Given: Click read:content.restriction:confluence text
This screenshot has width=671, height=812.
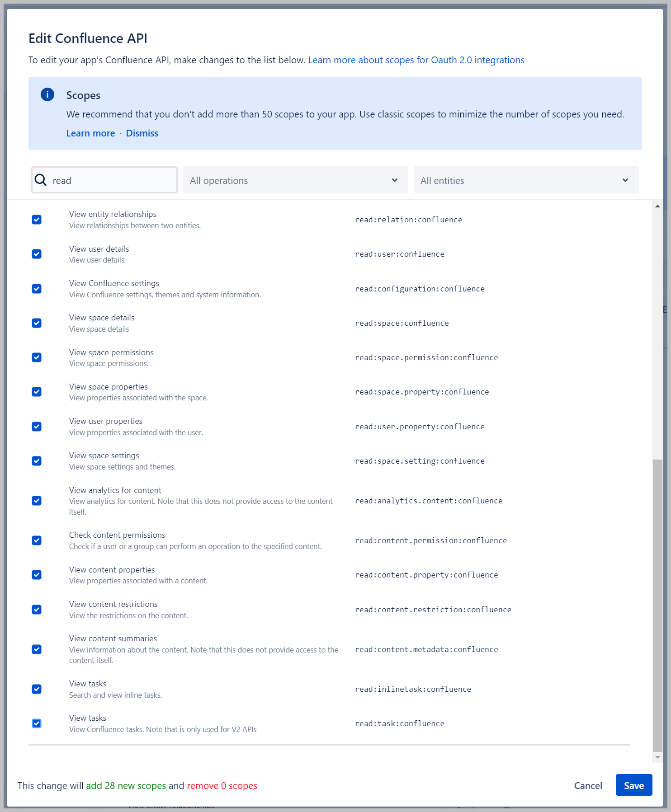Looking at the screenshot, I should [x=433, y=610].
